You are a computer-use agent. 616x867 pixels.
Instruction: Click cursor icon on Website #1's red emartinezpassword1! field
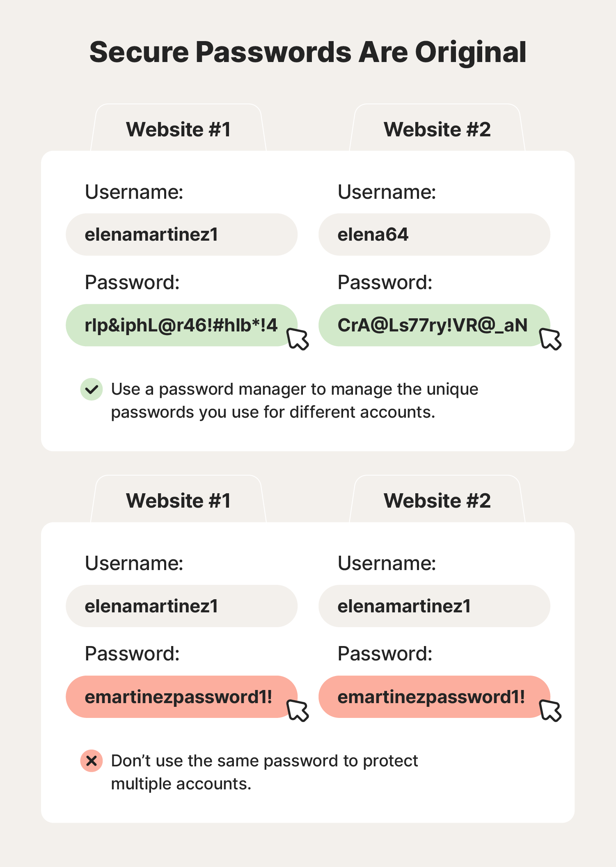(x=298, y=711)
